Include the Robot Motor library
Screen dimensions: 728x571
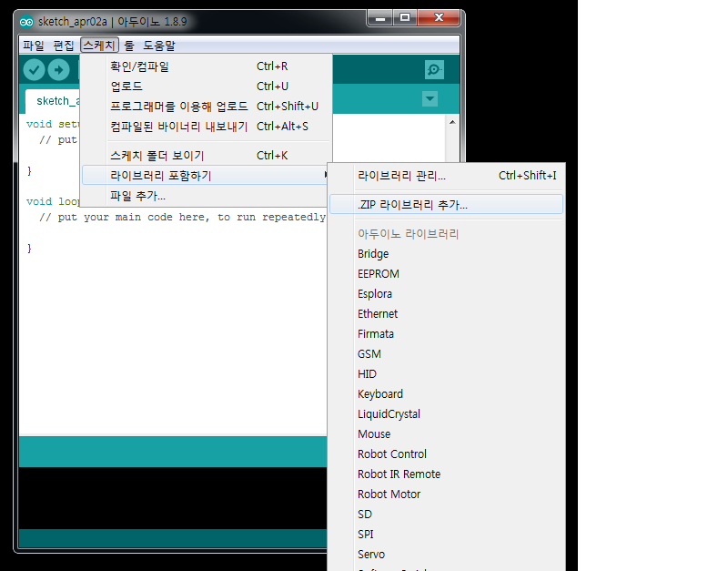point(446,494)
